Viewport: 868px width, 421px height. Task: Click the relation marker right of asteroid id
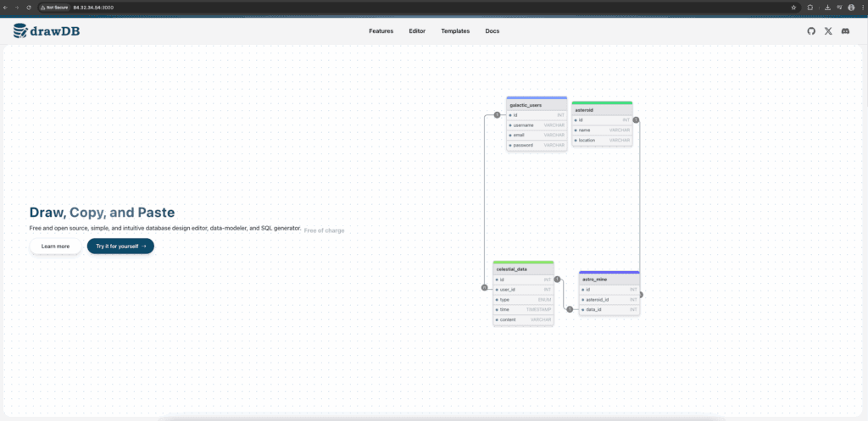[x=636, y=119]
